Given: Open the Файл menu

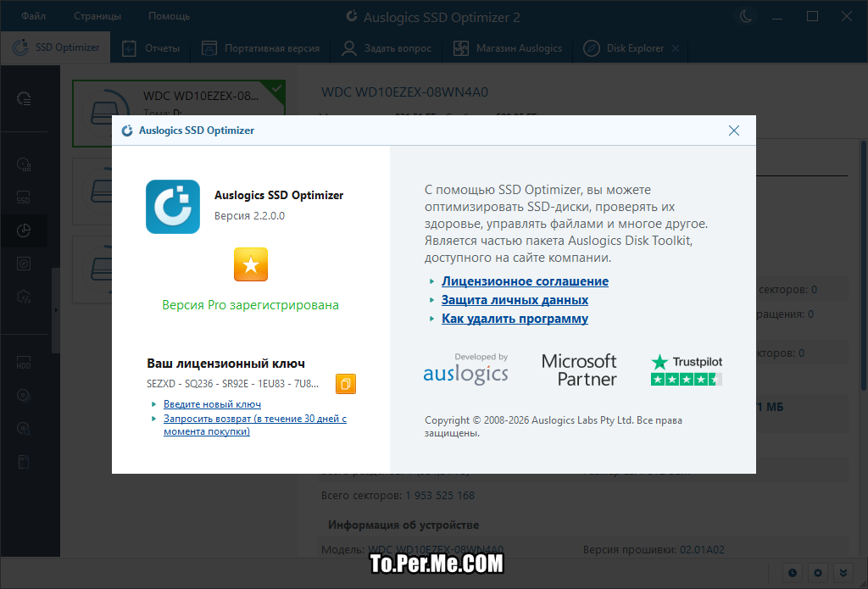Looking at the screenshot, I should point(33,16).
